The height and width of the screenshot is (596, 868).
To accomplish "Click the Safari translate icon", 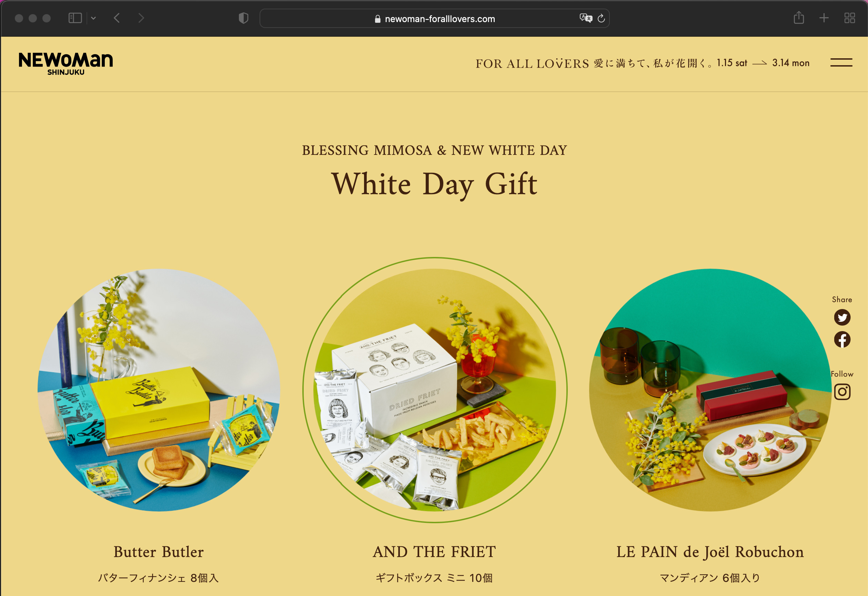I will (x=586, y=18).
